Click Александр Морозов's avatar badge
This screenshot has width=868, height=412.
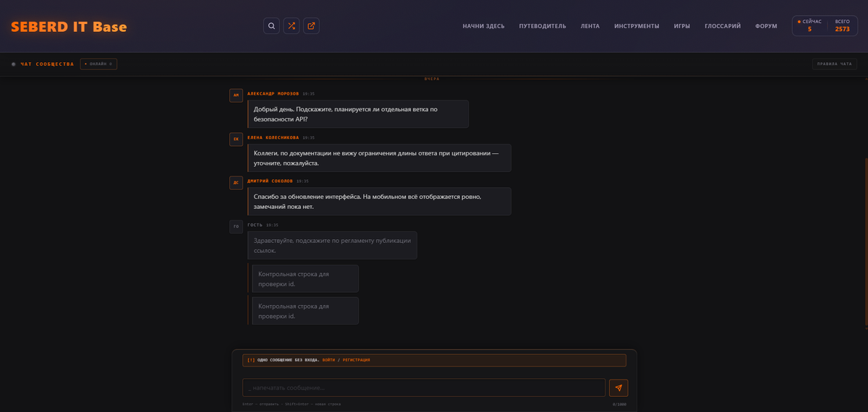tap(236, 95)
